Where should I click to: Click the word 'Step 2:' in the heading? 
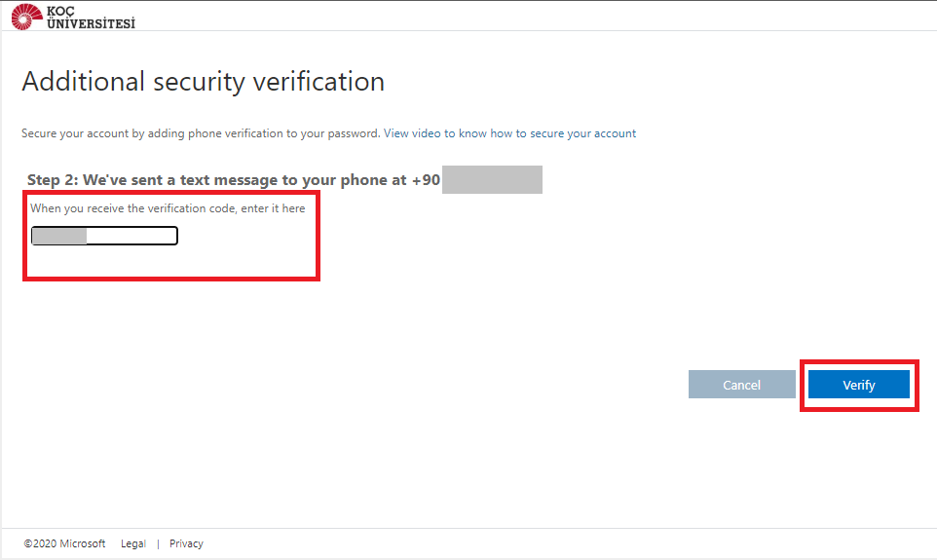53,180
